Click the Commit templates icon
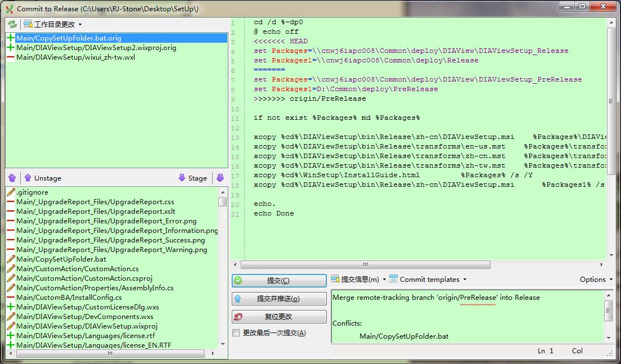This screenshot has width=621, height=364. point(394,279)
